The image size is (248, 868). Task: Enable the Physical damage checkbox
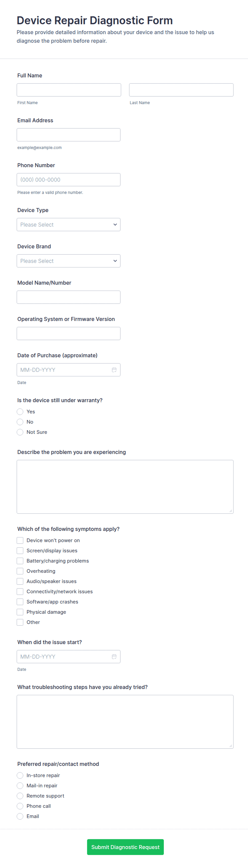20,612
